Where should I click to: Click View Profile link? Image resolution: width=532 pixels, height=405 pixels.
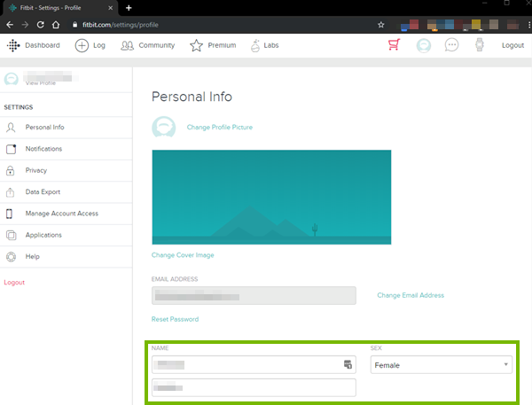[x=41, y=83]
